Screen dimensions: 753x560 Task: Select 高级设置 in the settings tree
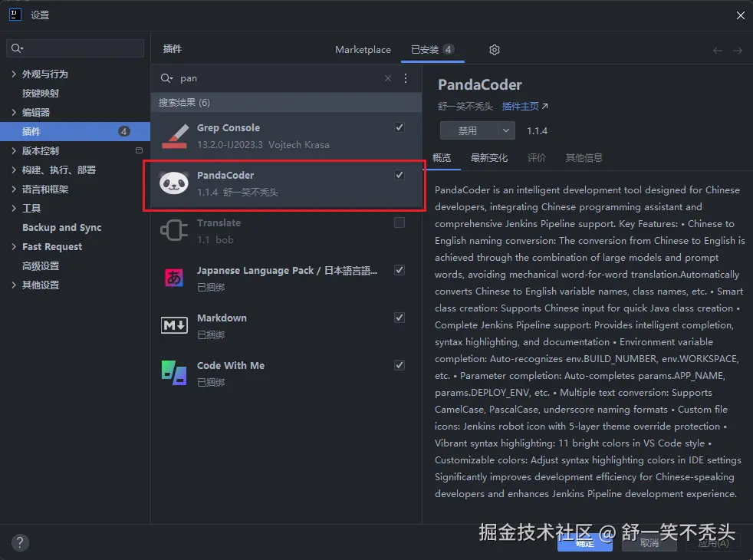coord(41,265)
